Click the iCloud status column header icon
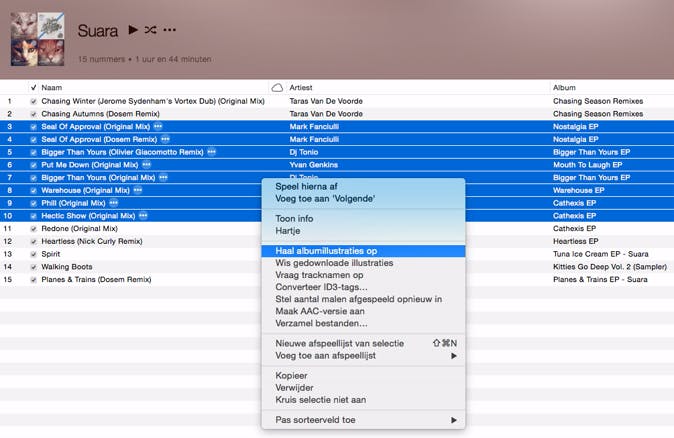 click(277, 88)
